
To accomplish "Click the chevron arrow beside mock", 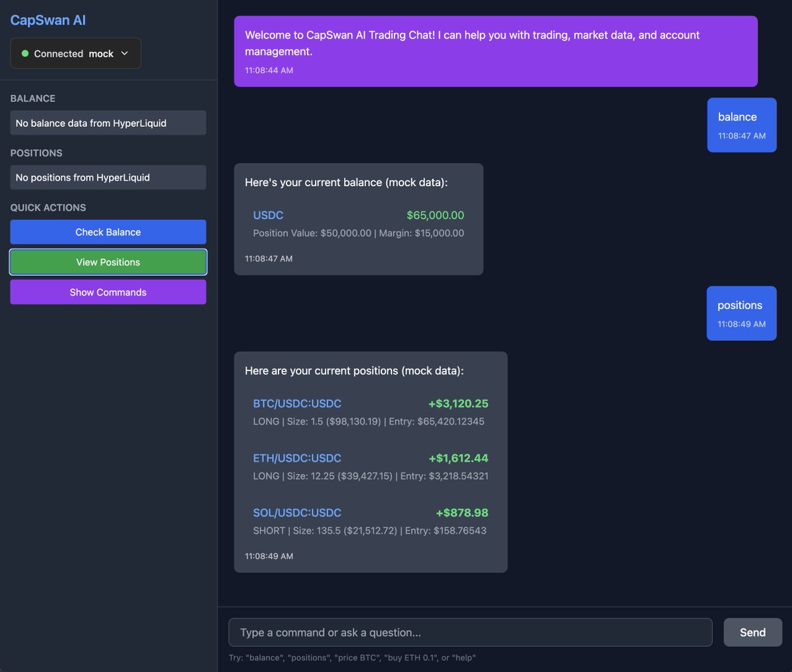I will pos(124,53).
